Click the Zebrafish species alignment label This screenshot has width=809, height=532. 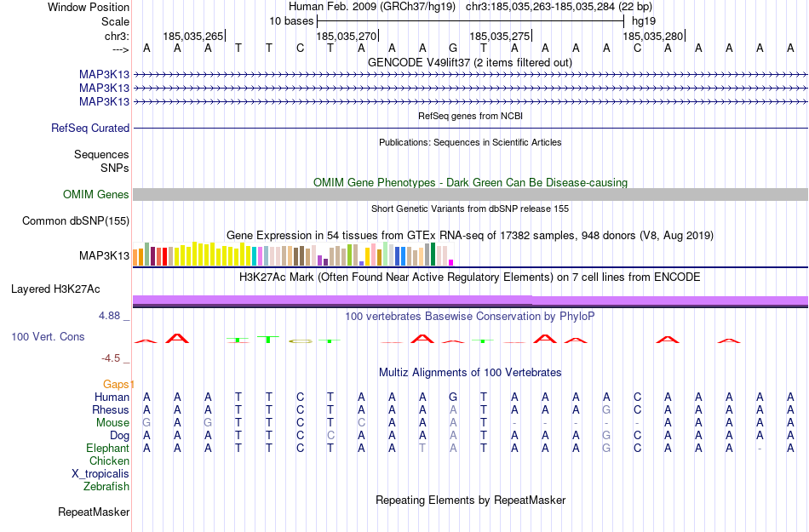[106, 486]
